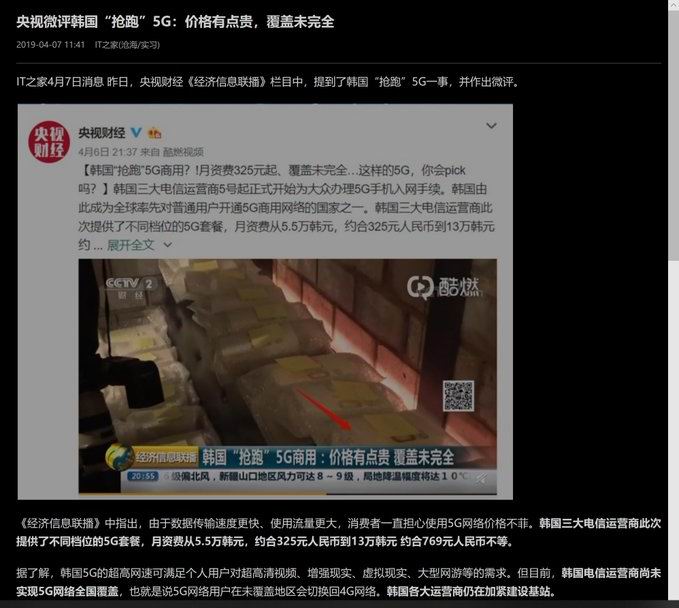Open the chevron dropdown on the Weibo post
Screen dimensions: 679x608
coord(490,127)
